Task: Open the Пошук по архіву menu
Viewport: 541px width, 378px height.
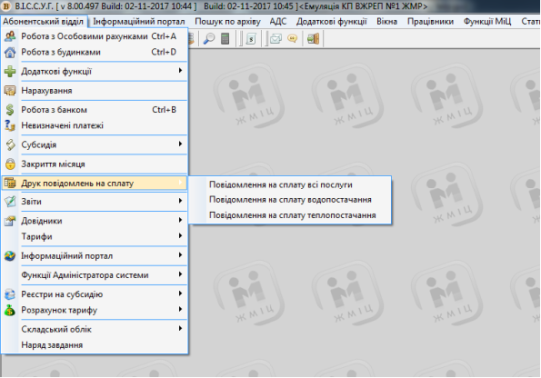Action: (227, 22)
